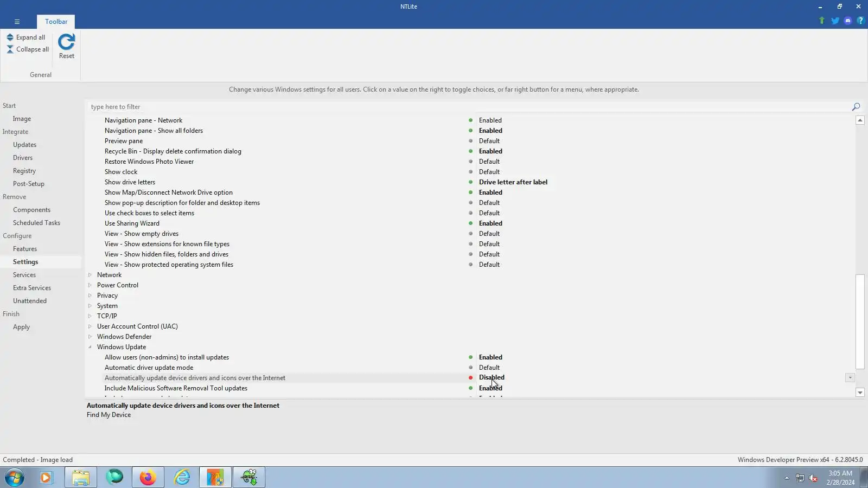Open the hamburger menu icon

[x=17, y=22]
